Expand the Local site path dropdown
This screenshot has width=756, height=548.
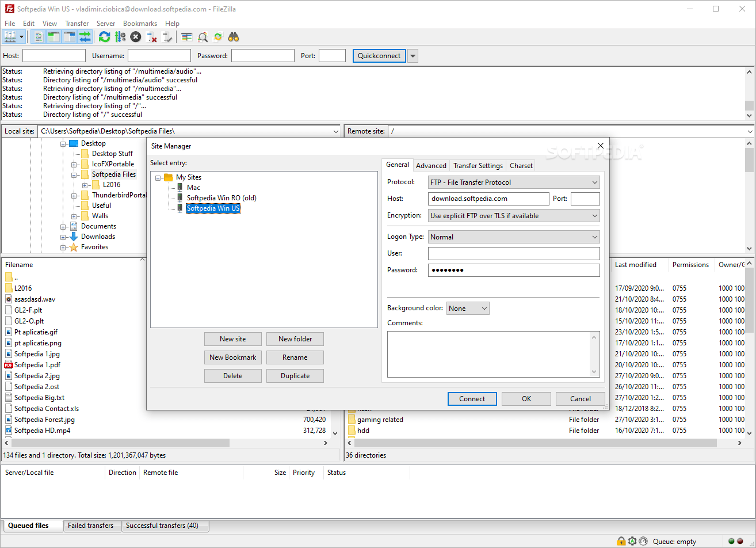(x=336, y=132)
